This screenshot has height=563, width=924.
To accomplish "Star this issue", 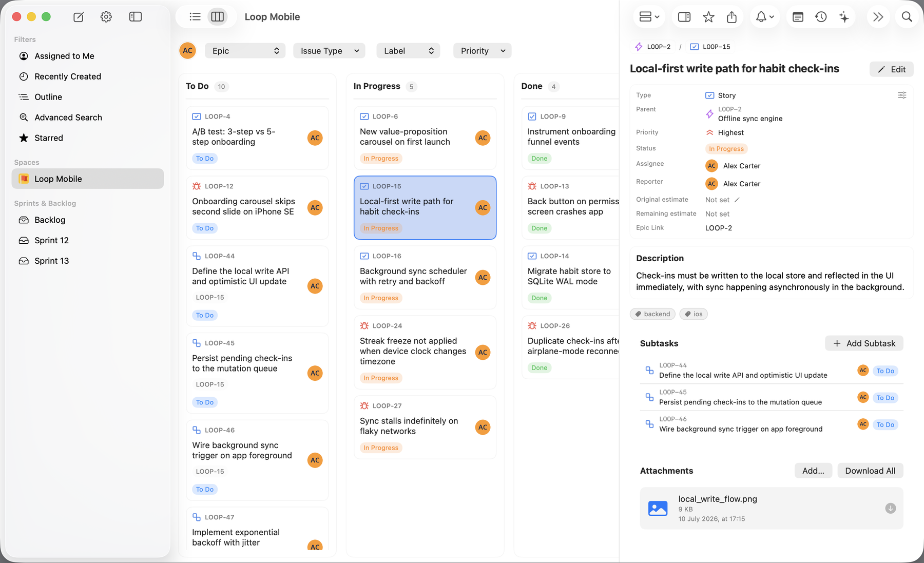I will (708, 17).
